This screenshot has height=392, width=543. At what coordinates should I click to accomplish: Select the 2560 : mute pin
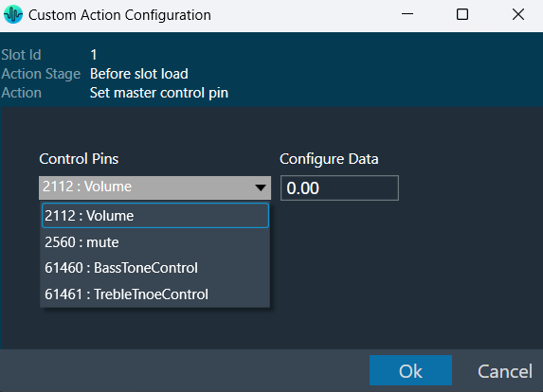click(155, 242)
